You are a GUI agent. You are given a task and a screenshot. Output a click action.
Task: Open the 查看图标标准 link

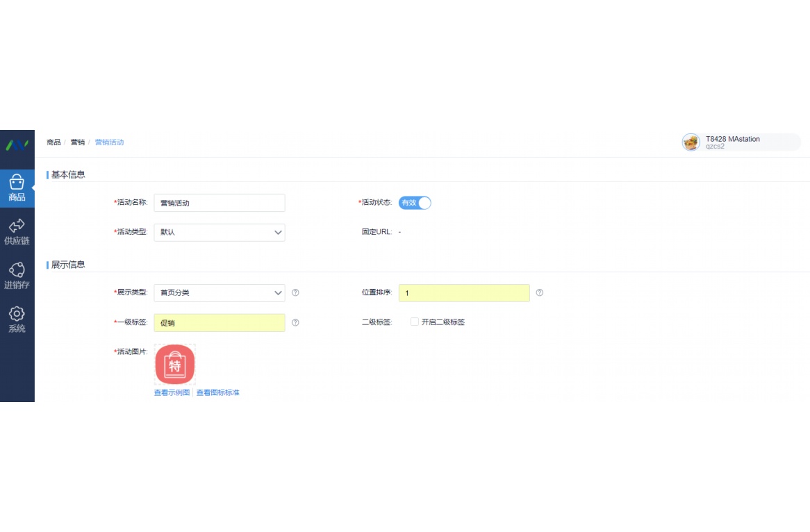tap(217, 392)
